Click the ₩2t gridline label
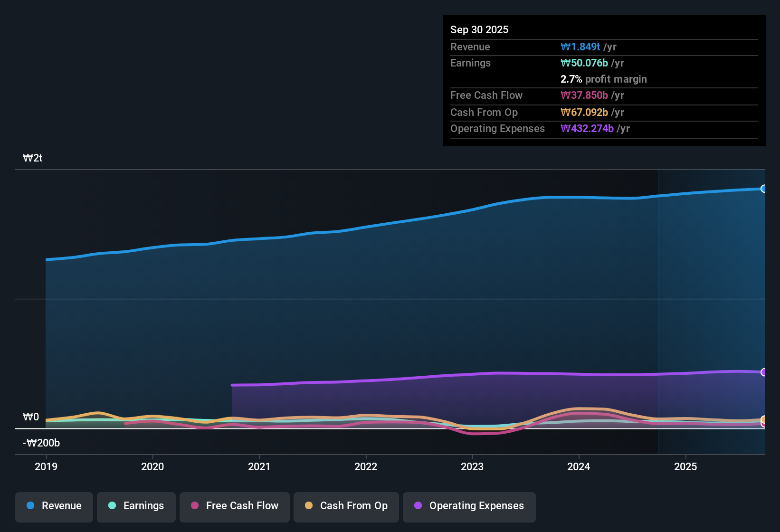The width and height of the screenshot is (780, 532). click(33, 158)
